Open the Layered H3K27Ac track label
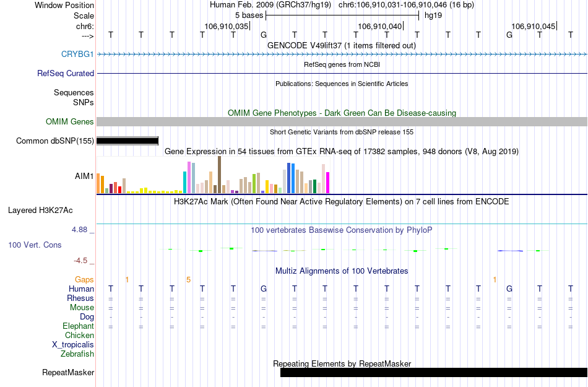The height and width of the screenshot is (387, 588). tap(40, 210)
